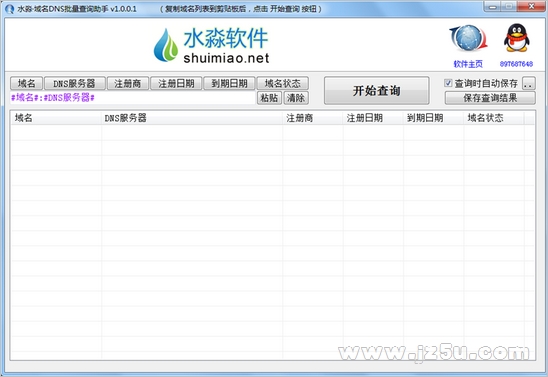Click the 软件主页 link text
The image size is (548, 377).
click(468, 64)
